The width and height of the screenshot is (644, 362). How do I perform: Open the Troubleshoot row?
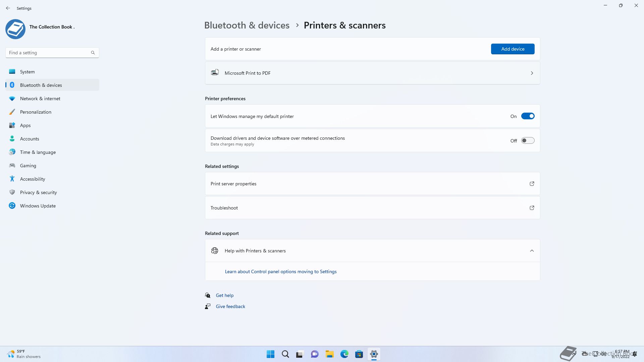click(x=372, y=208)
